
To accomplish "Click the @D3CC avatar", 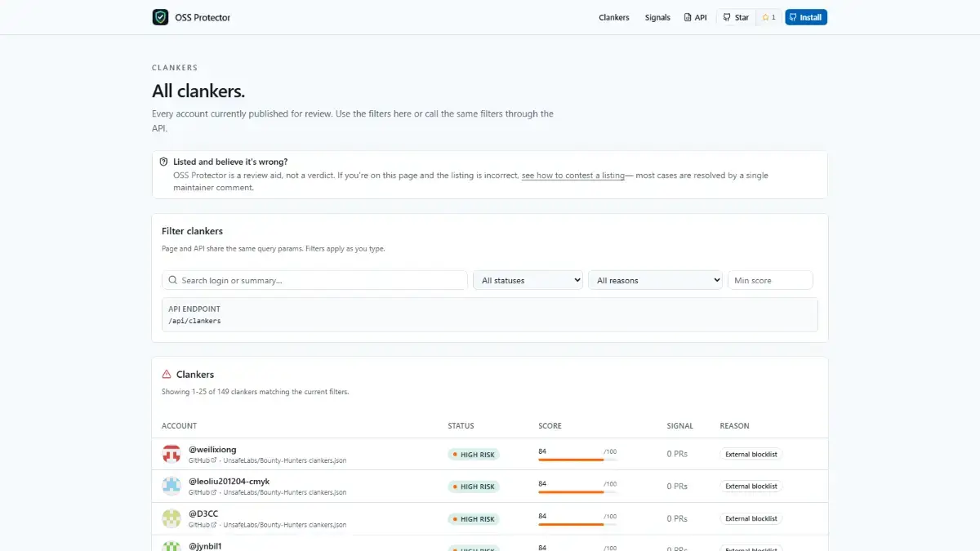I will [171, 518].
